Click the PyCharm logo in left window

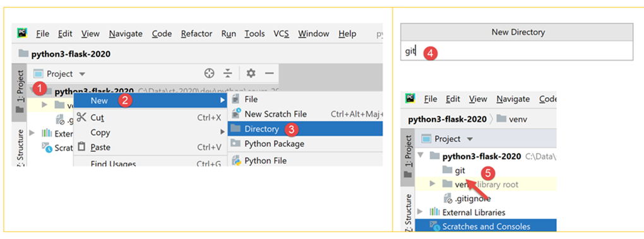(21, 33)
